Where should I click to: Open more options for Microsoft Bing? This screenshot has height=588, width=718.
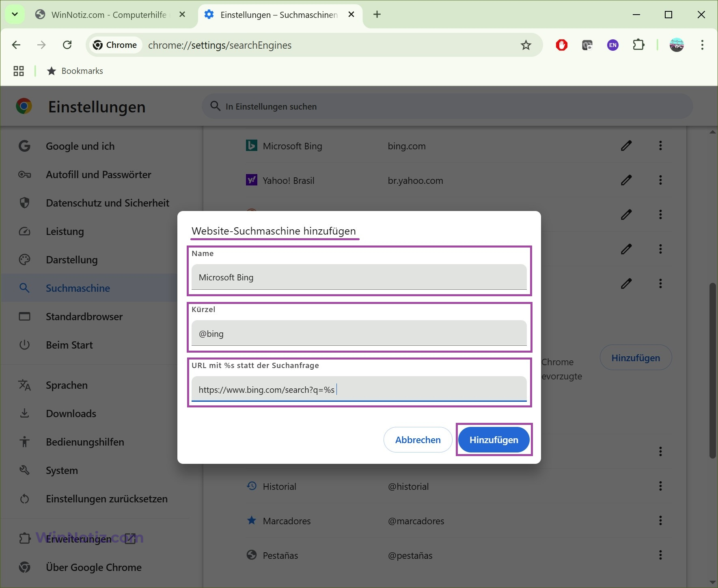pyautogui.click(x=660, y=146)
